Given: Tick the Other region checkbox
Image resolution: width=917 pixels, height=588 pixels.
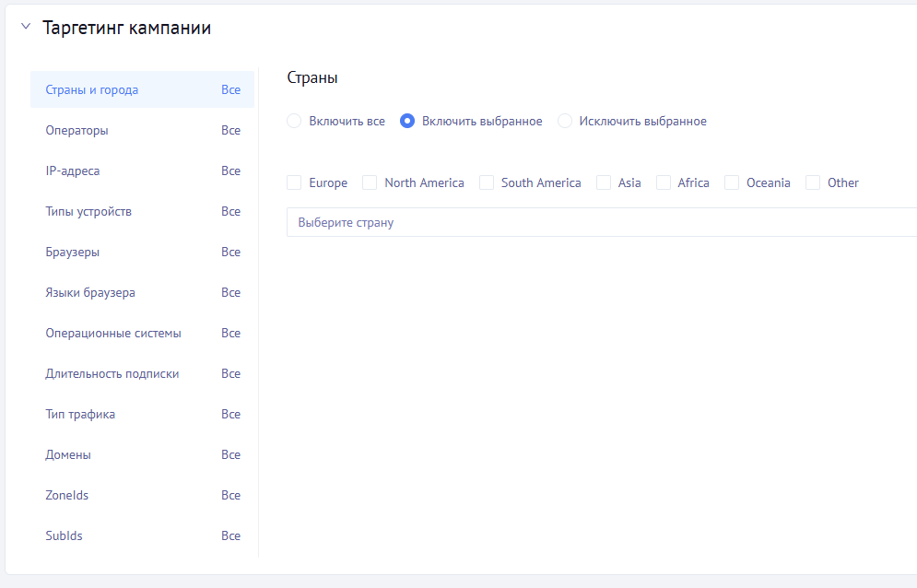Looking at the screenshot, I should point(813,182).
